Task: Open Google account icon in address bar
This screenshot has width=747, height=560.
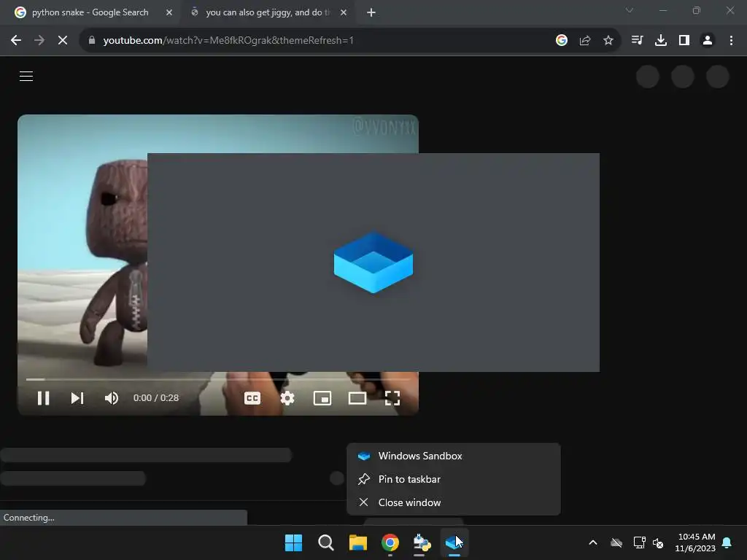Action: (562, 41)
